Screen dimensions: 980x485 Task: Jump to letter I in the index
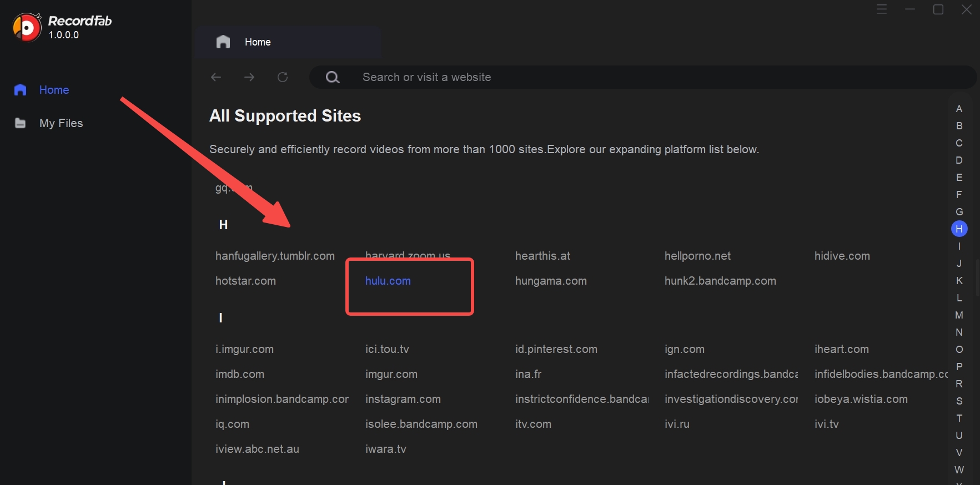click(x=959, y=246)
